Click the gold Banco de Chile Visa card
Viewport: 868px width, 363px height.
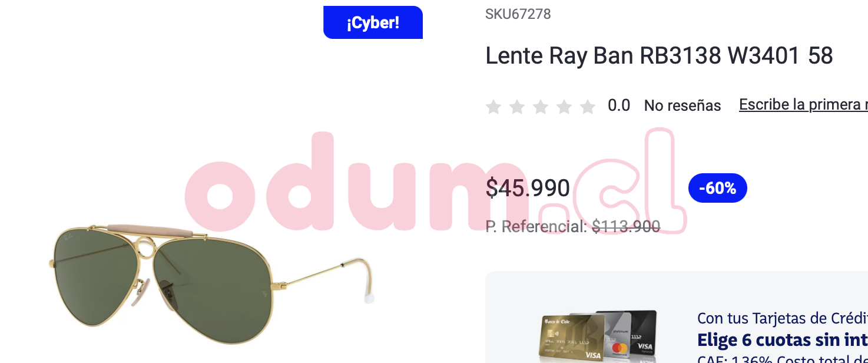pos(570,339)
